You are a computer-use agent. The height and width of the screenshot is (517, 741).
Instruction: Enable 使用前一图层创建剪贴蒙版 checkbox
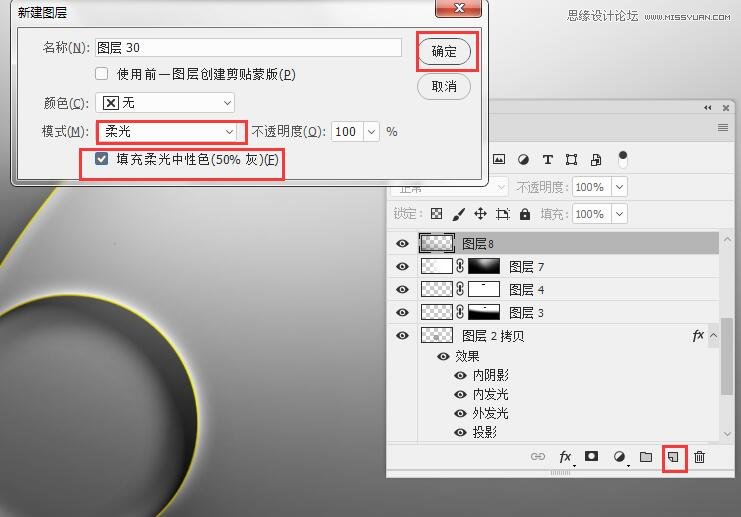tap(102, 74)
